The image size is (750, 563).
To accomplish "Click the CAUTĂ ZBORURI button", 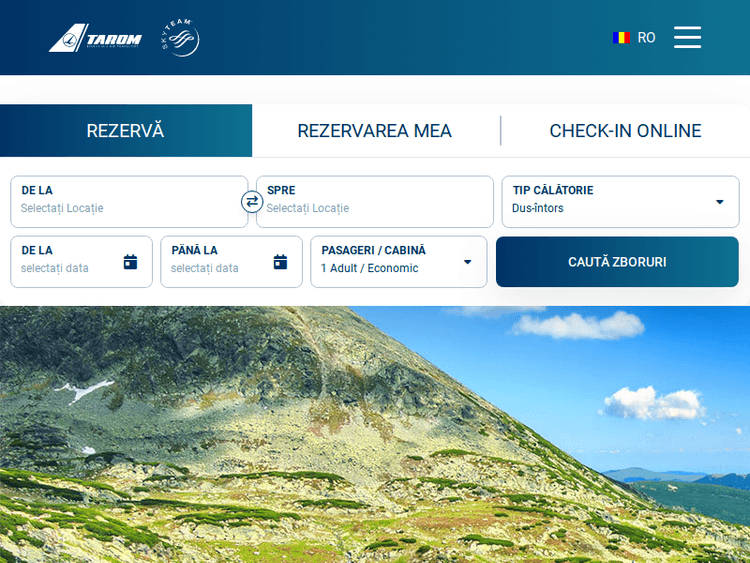I will (x=617, y=262).
